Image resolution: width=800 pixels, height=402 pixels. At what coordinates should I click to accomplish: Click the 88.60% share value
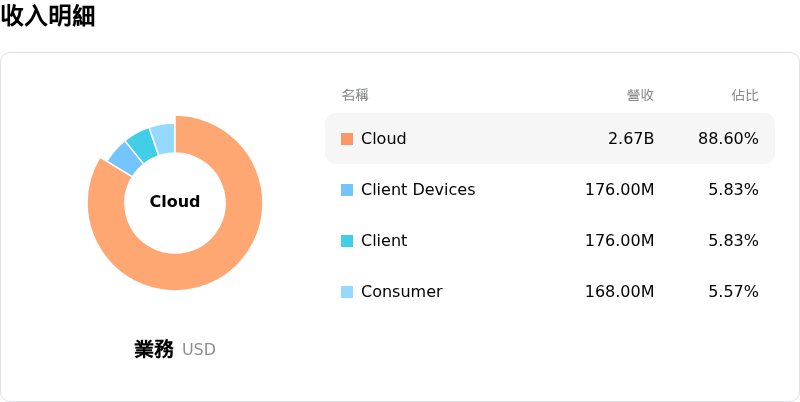click(x=728, y=139)
